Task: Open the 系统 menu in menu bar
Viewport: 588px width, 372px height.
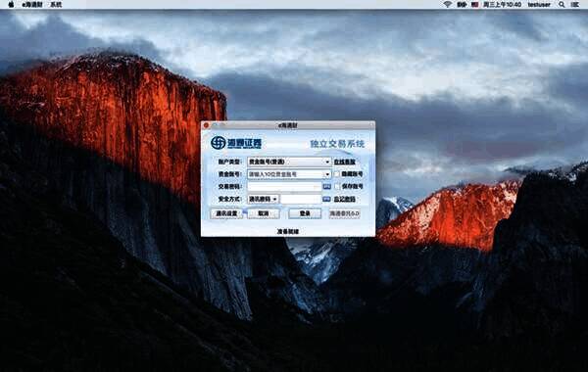Action: (56, 5)
